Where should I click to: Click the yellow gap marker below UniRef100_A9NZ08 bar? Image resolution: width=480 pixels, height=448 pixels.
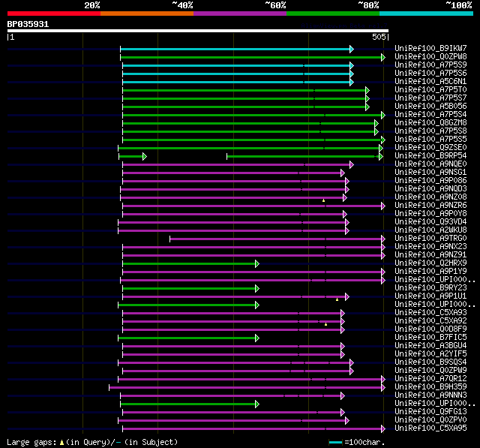323,200
